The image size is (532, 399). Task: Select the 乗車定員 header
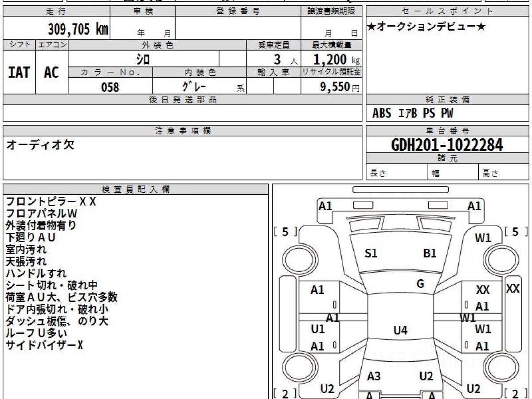[274, 45]
